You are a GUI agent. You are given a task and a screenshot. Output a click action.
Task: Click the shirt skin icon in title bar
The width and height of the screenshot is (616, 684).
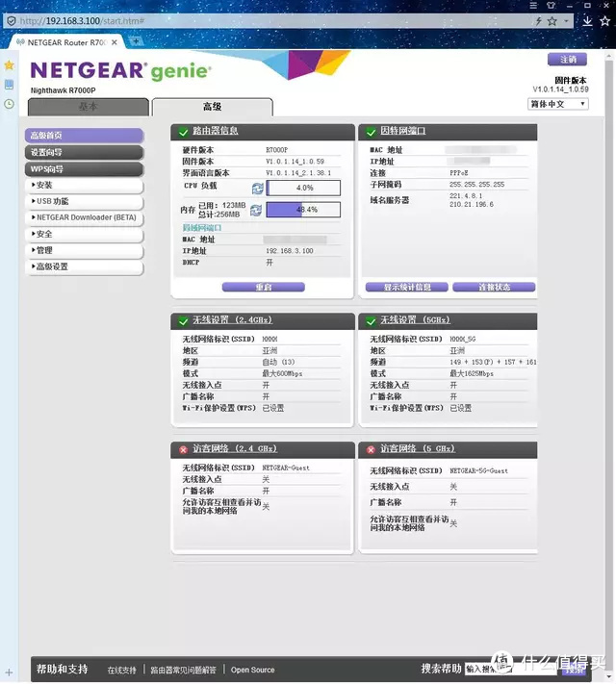point(551,5)
